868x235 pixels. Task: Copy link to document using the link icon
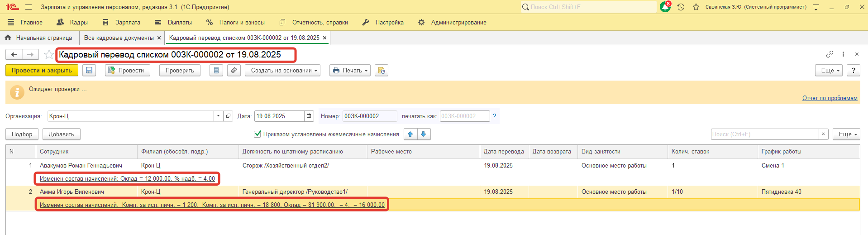coord(830,54)
